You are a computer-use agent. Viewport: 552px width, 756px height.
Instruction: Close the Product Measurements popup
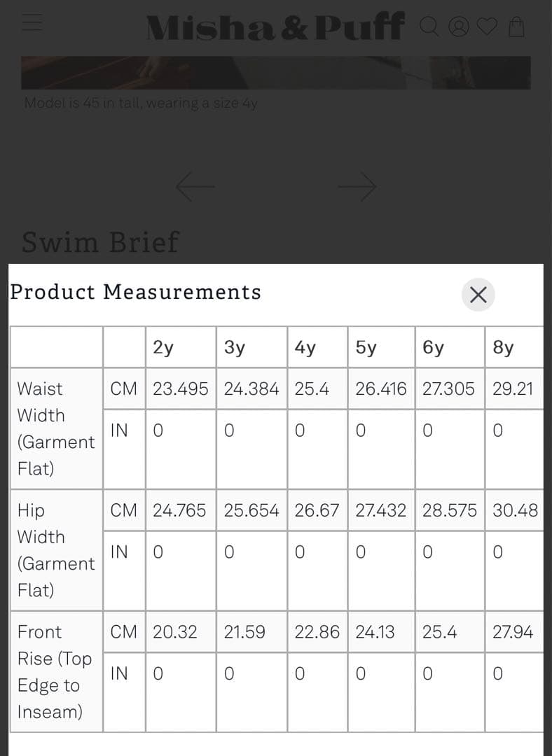(478, 295)
